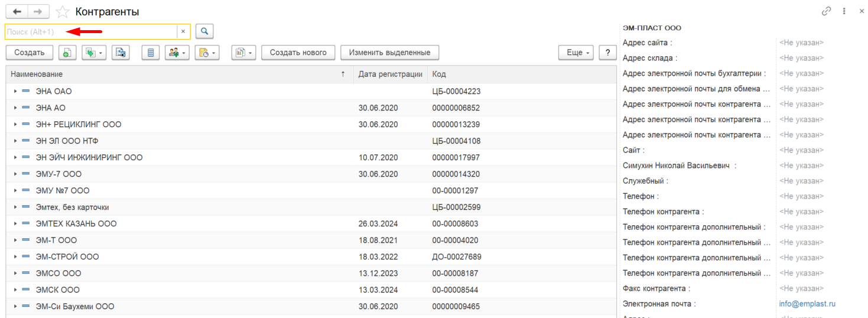Viewport: 868px width, 318px height.
Task: Run search with the magnifier button
Action: 204,31
